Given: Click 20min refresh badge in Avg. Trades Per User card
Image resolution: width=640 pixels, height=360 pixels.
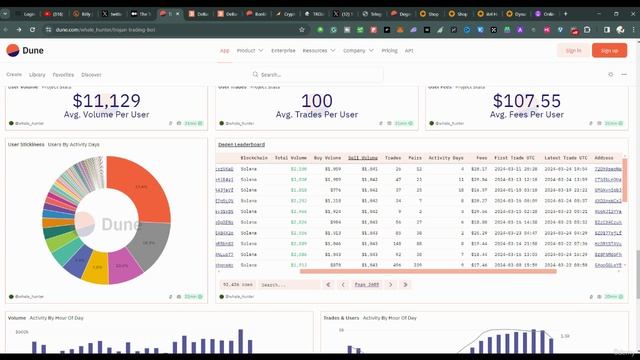Looking at the screenshot, I should (x=404, y=123).
